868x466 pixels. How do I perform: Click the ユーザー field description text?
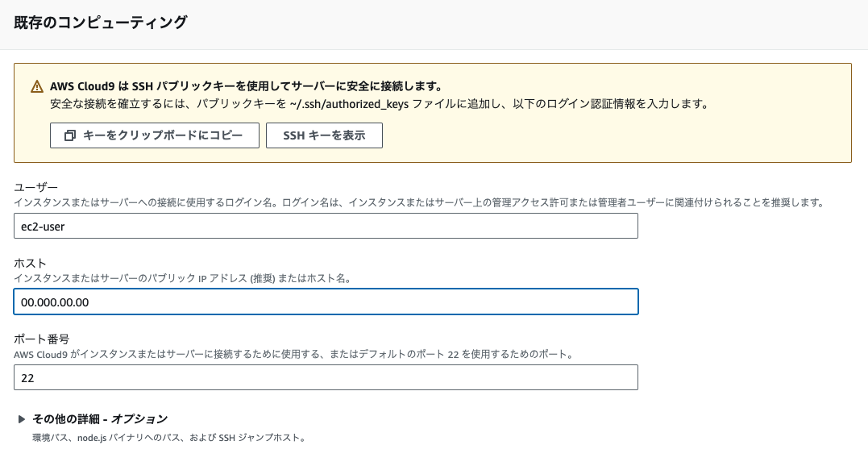322,203
